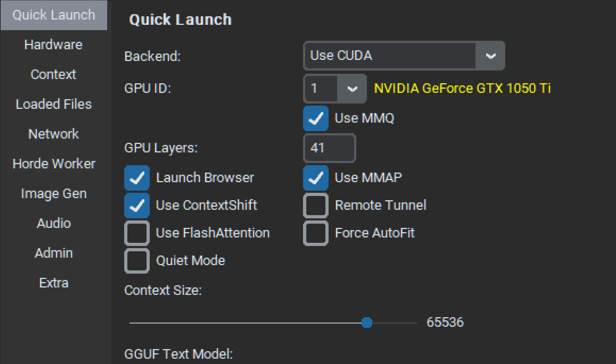Switch to the Context tab

pyautogui.click(x=53, y=75)
